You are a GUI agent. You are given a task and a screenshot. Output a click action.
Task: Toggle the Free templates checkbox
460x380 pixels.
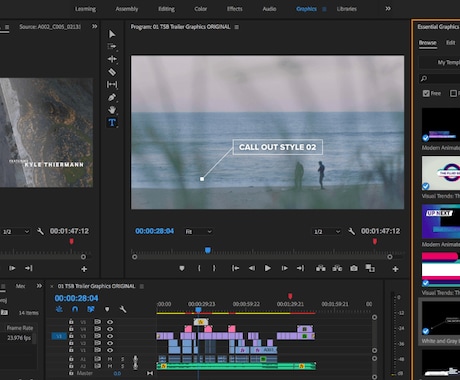pyautogui.click(x=426, y=93)
